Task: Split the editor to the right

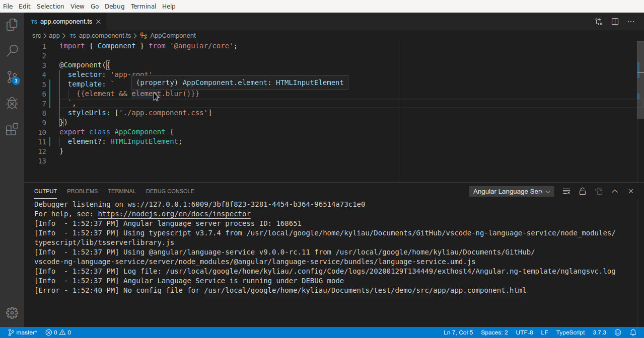Action: 615,22
